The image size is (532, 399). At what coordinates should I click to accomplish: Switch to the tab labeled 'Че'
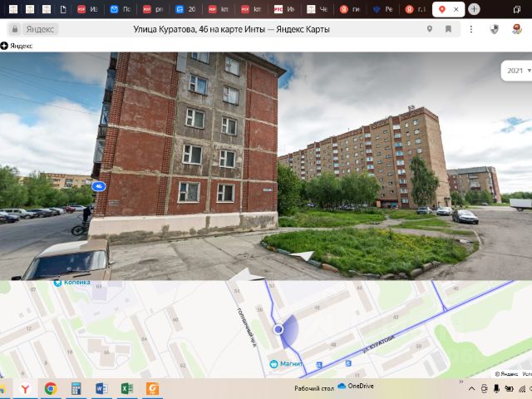(318, 9)
